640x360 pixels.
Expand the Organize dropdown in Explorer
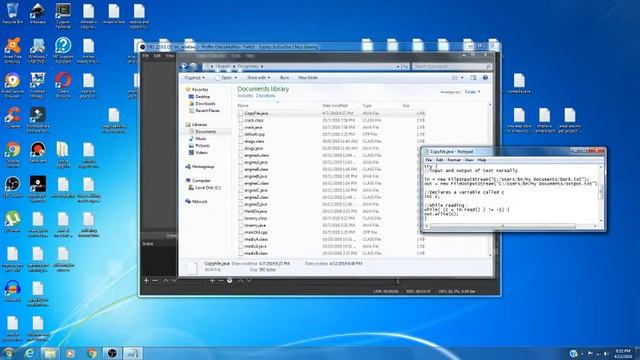[194, 78]
